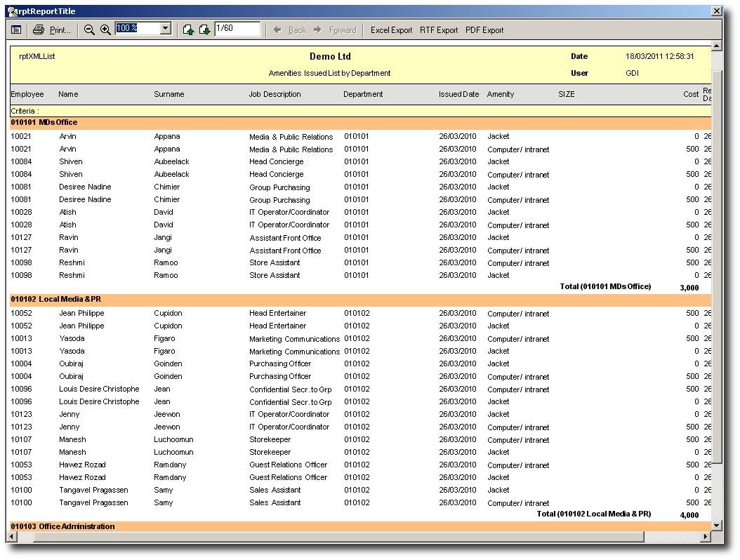Zoom out using the minus magnifier
740x560 pixels.
[89, 29]
